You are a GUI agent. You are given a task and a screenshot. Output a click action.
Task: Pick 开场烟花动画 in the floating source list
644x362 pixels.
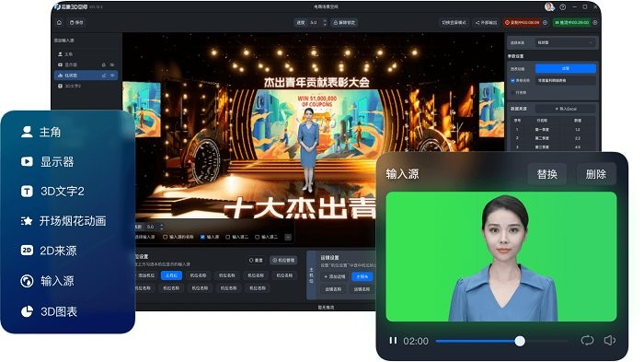point(63,221)
